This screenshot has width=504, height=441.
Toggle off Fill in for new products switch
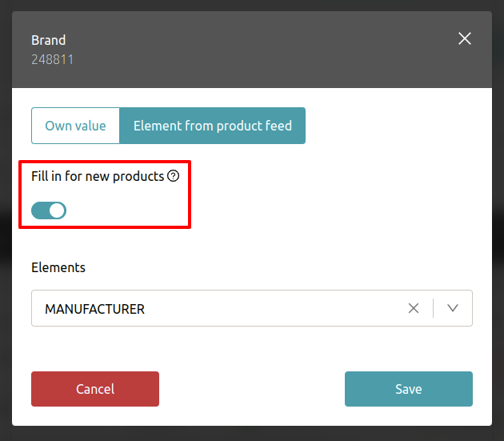pos(49,210)
